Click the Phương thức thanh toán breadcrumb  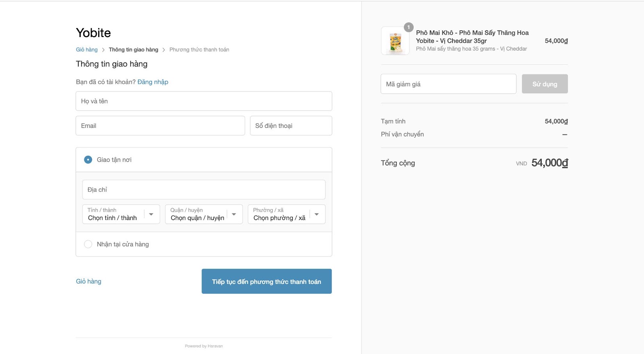pyautogui.click(x=199, y=49)
